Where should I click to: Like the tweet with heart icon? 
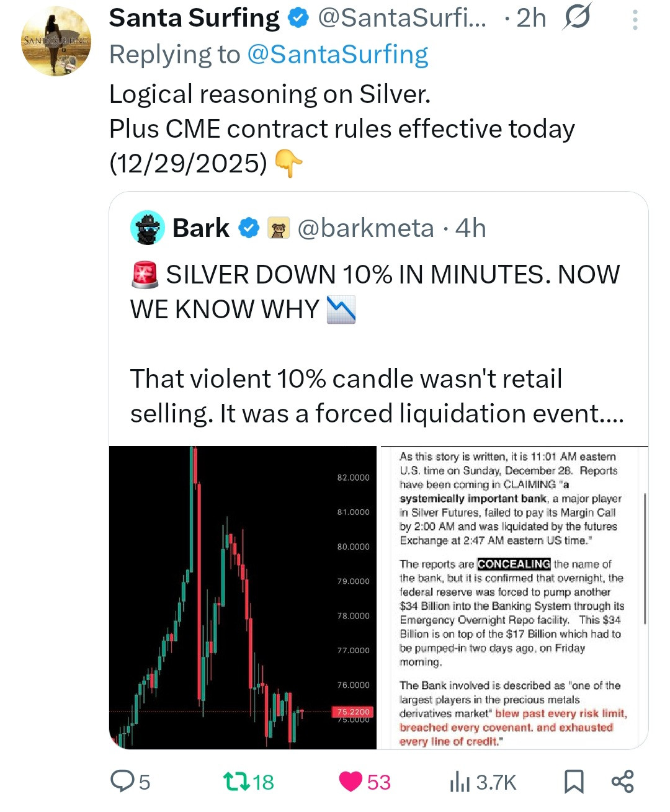(x=351, y=781)
